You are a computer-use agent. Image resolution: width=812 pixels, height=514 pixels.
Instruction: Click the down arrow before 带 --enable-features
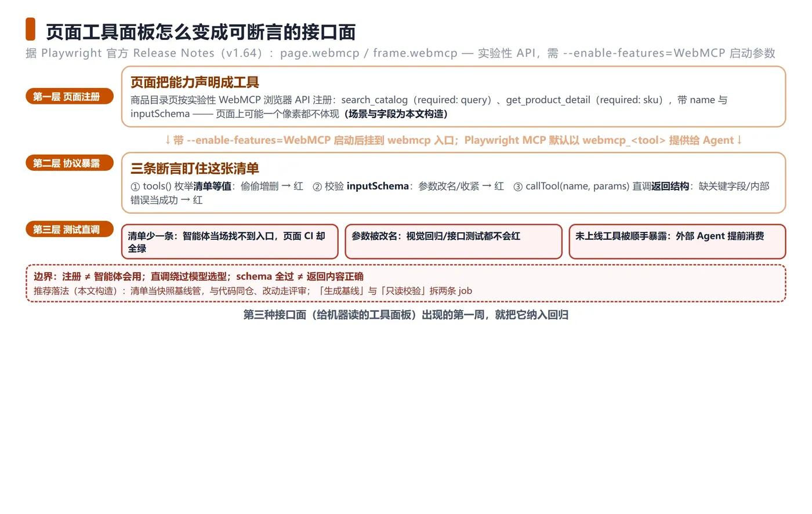(x=168, y=140)
